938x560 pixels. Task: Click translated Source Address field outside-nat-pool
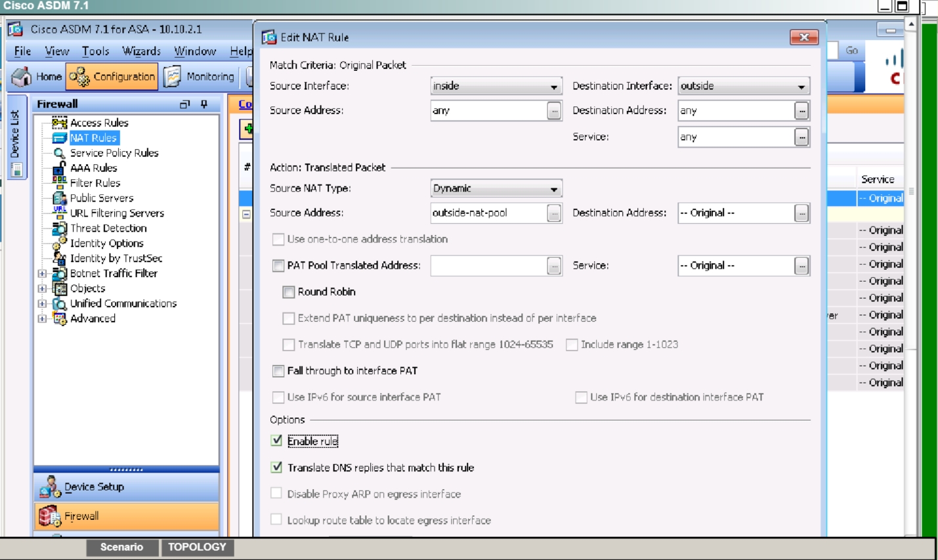tap(488, 213)
